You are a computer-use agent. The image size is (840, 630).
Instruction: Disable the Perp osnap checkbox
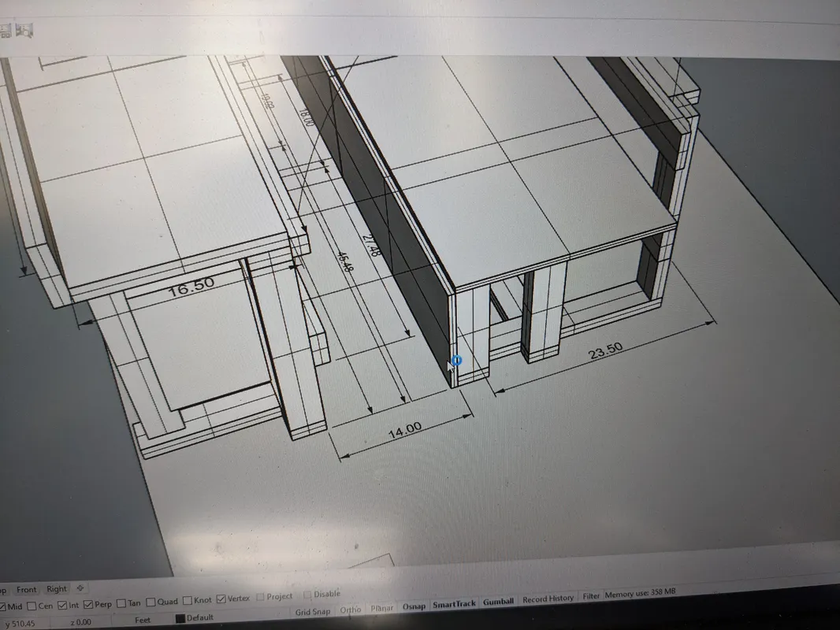(87, 605)
